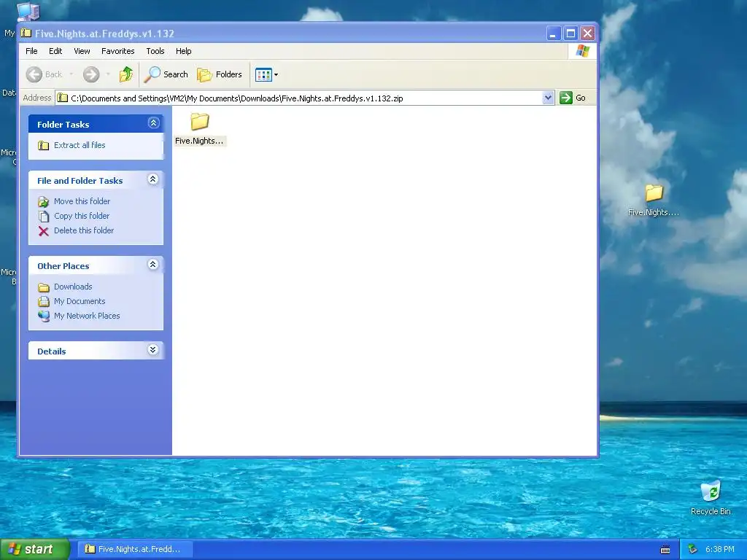Click the green Go button
747x560 pixels.
[x=573, y=98]
